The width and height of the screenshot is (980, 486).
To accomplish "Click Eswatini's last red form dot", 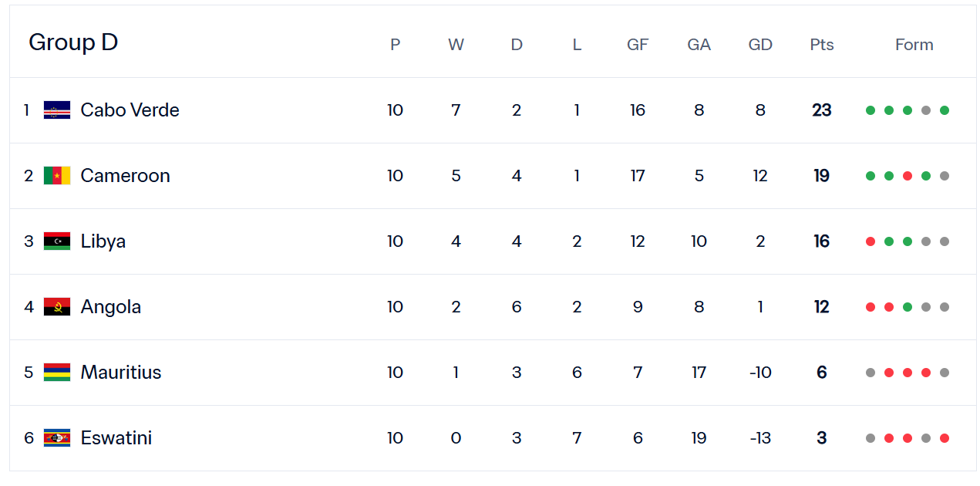I will click(x=945, y=438).
